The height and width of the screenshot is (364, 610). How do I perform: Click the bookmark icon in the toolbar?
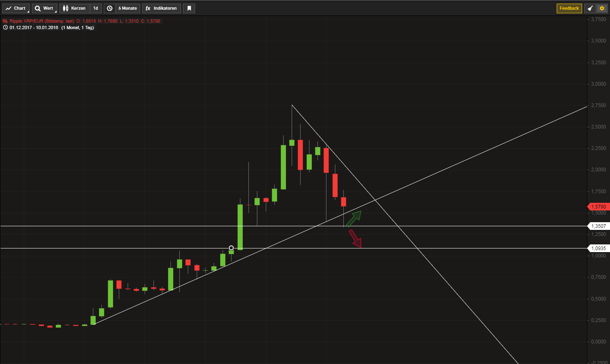point(189,8)
